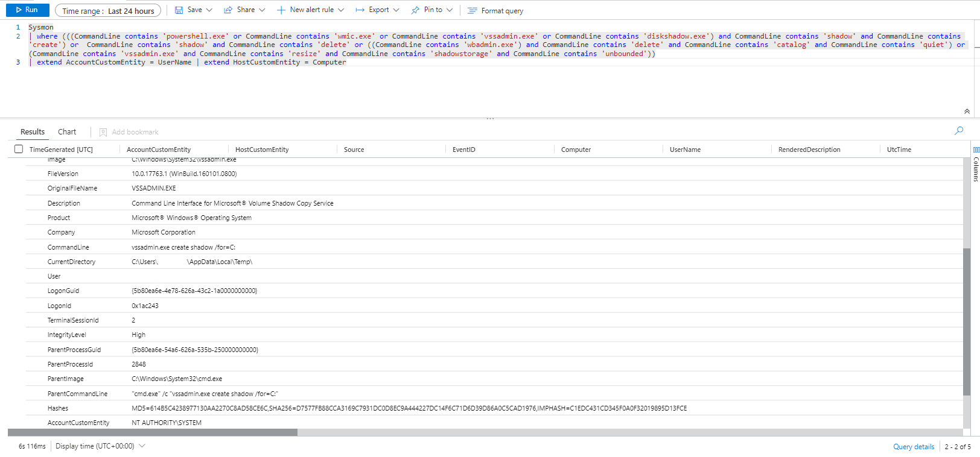Expand the New alert rule chevron
This screenshot has height=457, width=980.
(x=341, y=10)
